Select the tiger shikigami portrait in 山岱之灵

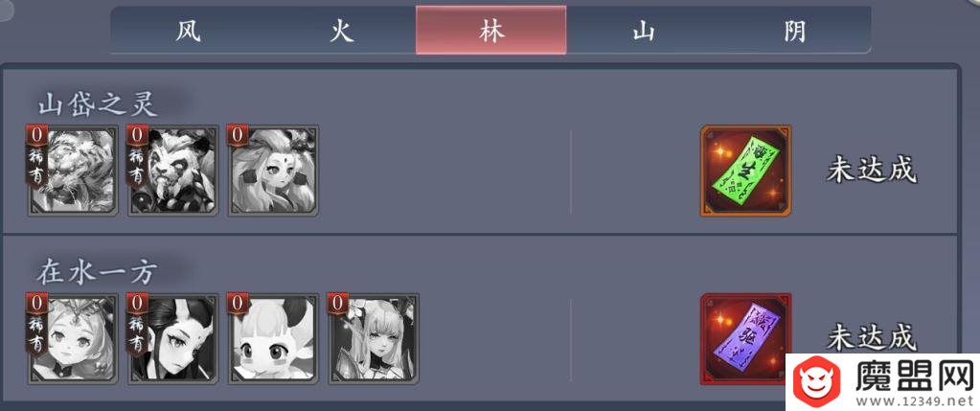73,171
